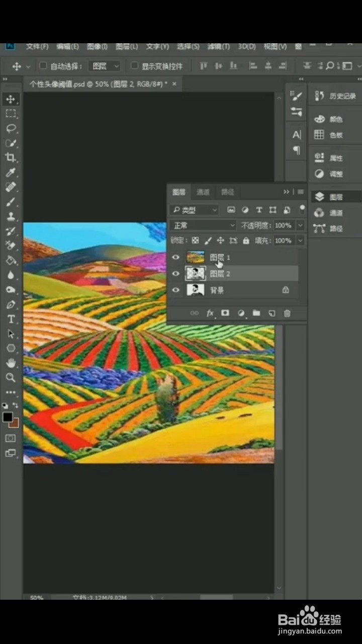
Task: Open Layers panel flyout menu
Action: (x=300, y=192)
